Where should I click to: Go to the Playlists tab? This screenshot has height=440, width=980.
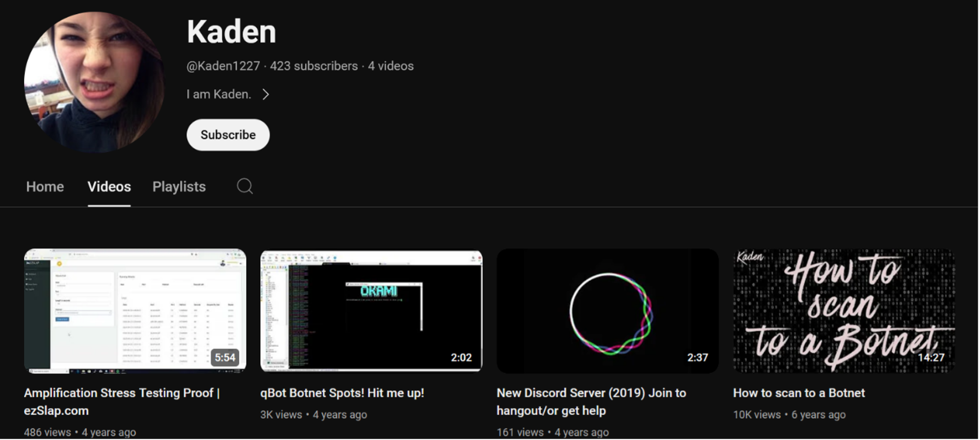(x=179, y=187)
